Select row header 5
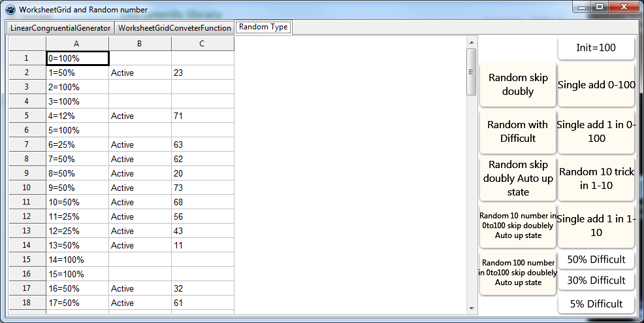The height and width of the screenshot is (323, 644). (x=27, y=116)
